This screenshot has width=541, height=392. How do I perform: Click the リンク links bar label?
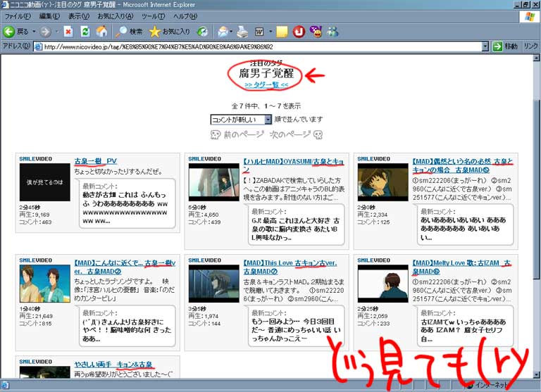pyautogui.click(x=530, y=46)
